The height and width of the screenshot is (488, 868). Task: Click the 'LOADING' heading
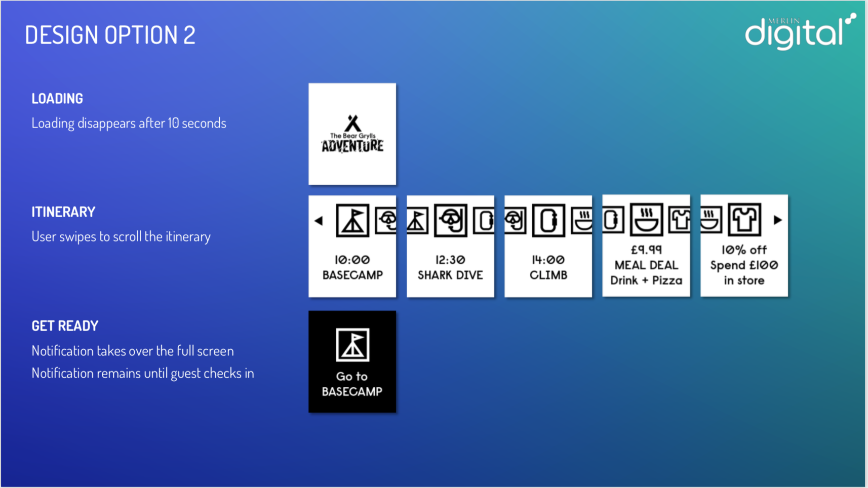[x=57, y=98]
